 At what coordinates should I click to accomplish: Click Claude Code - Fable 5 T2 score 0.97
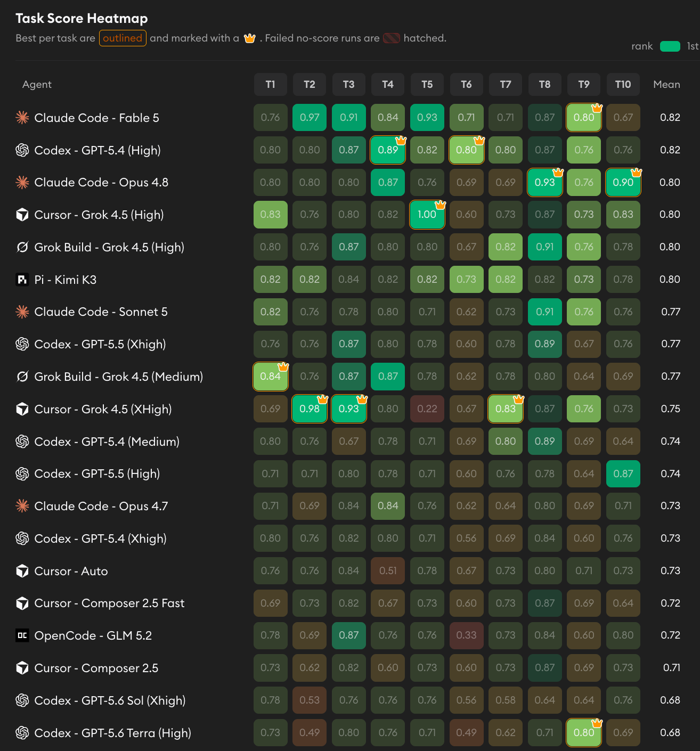[x=310, y=117]
